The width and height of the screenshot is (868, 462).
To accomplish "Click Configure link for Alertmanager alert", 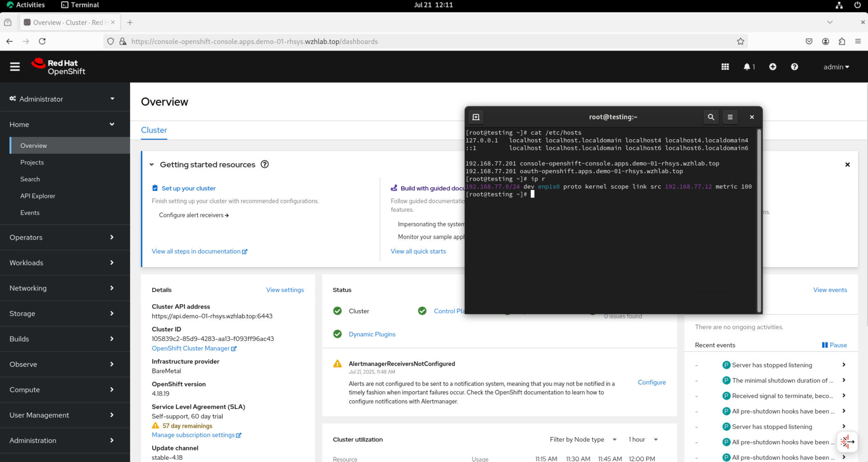I will 651,382.
